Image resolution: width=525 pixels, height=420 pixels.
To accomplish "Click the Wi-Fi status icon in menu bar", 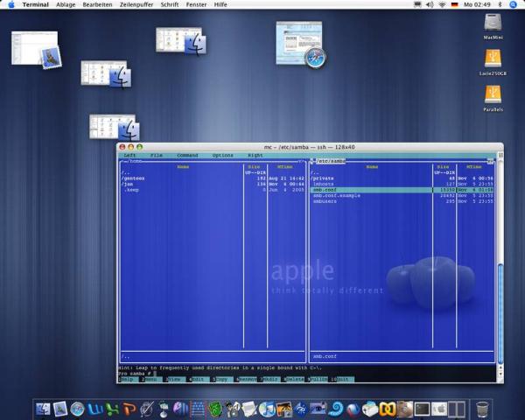I will click(442, 4).
